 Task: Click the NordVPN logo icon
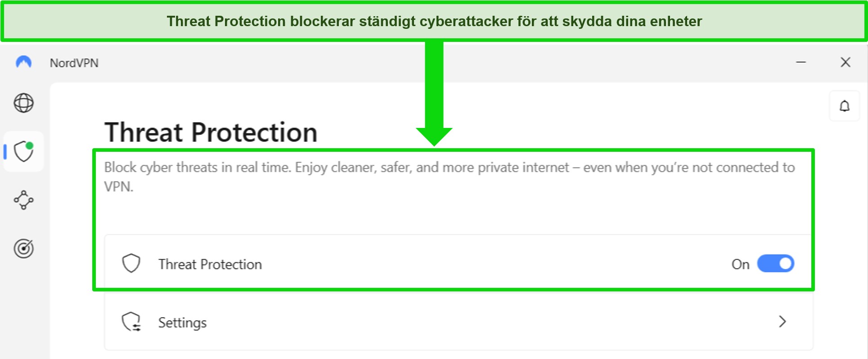23,62
